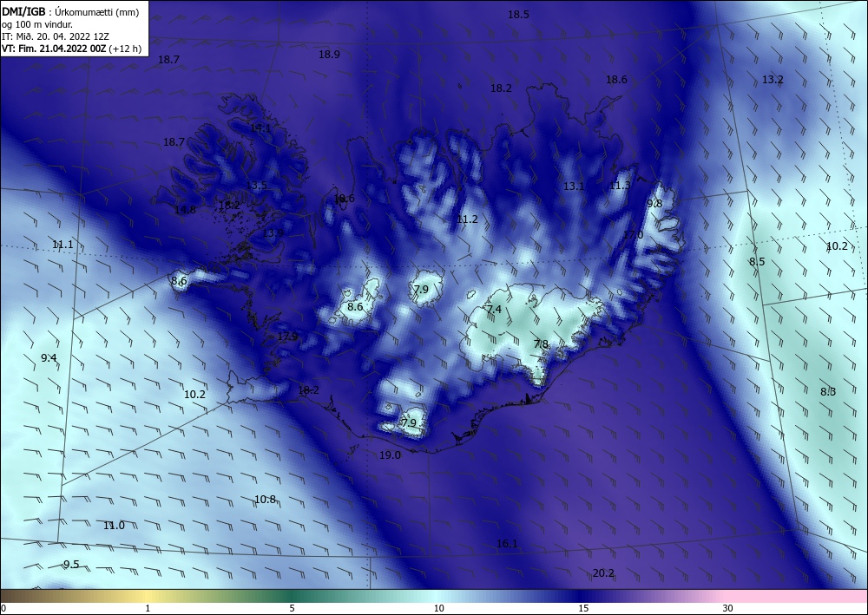Click the initial time "IT: Mið. 20. 04. 2022 12Z"

[56, 36]
